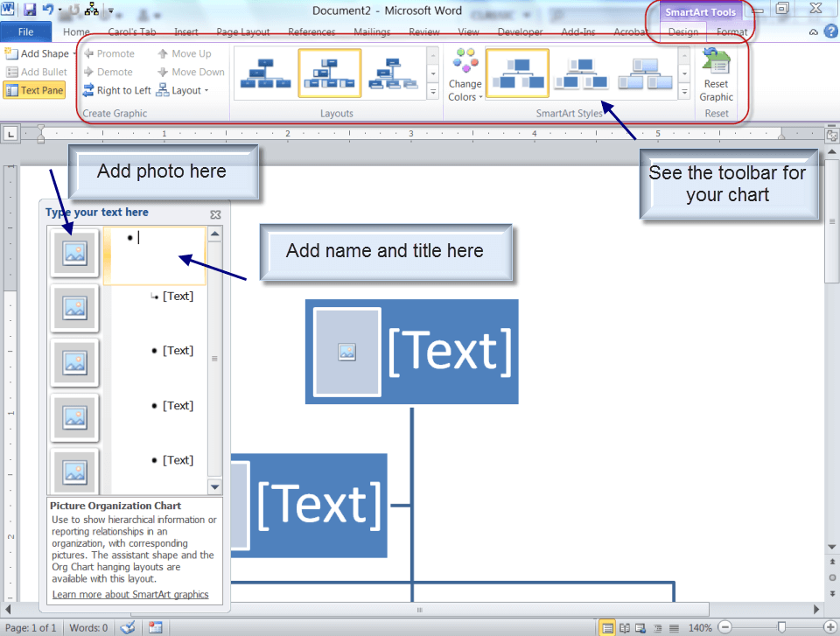The height and width of the screenshot is (636, 840).
Task: Click Reset Graphic in the ribbon
Action: 716,74
